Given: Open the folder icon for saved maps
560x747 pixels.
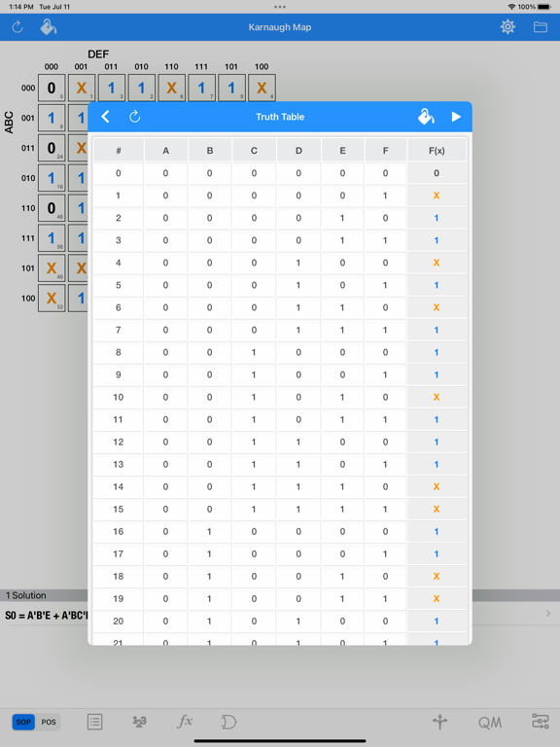Looking at the screenshot, I should click(540, 27).
